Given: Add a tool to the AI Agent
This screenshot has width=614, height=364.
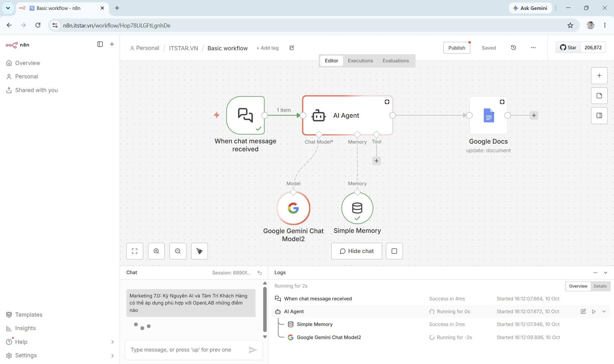Looking at the screenshot, I should click(x=376, y=161).
